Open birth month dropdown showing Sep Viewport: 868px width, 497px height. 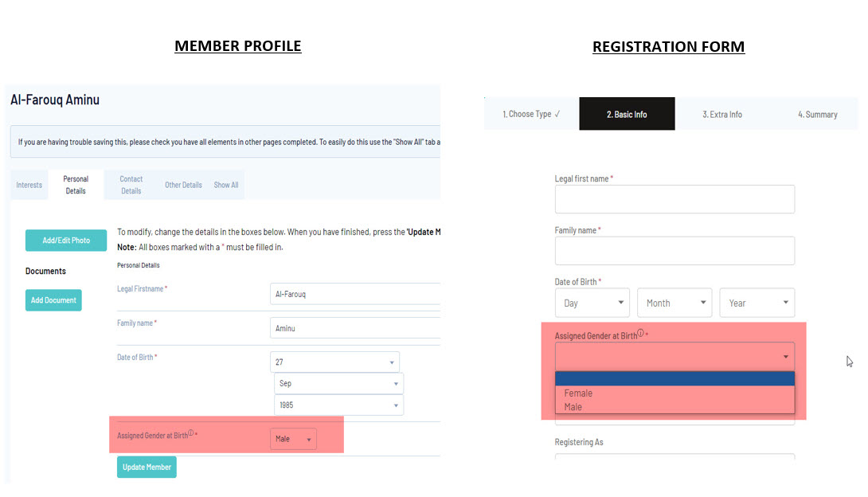[x=337, y=383]
